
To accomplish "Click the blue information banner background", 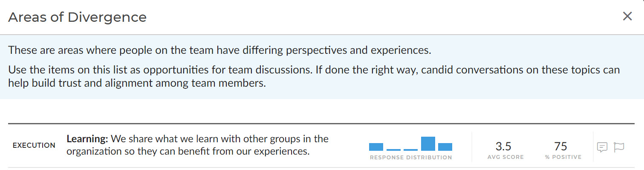I will pos(322,67).
